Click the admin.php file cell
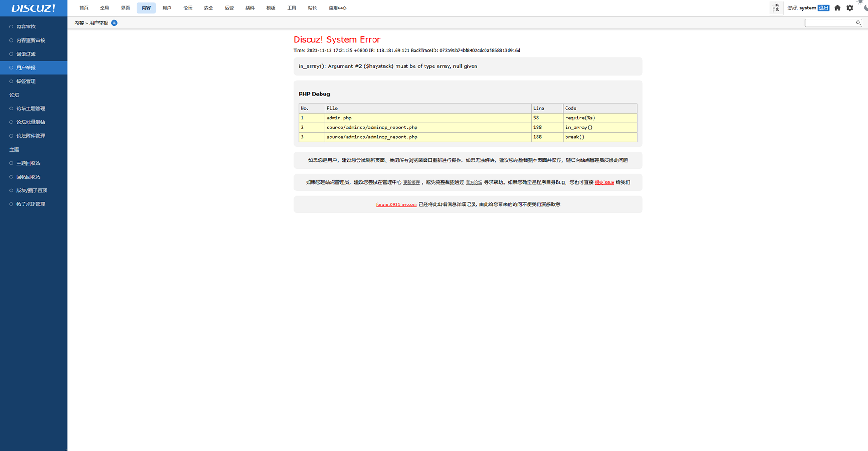The width and height of the screenshot is (868, 451). tap(428, 118)
